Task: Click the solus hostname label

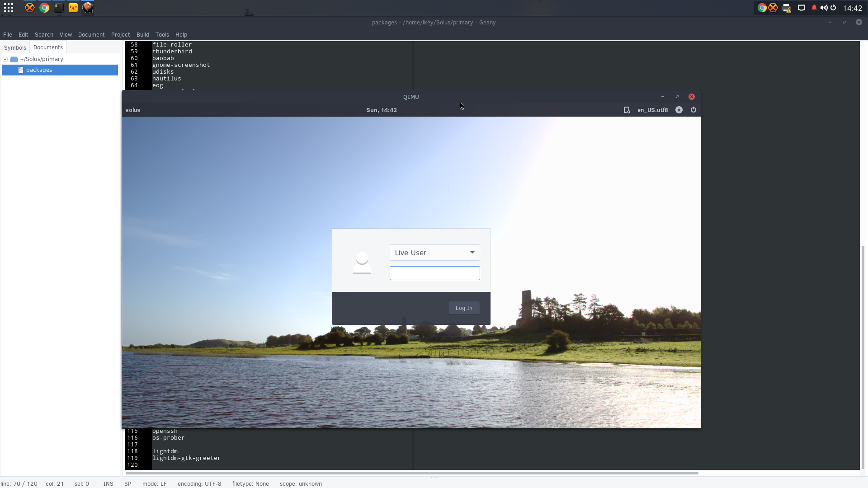Action: point(133,110)
